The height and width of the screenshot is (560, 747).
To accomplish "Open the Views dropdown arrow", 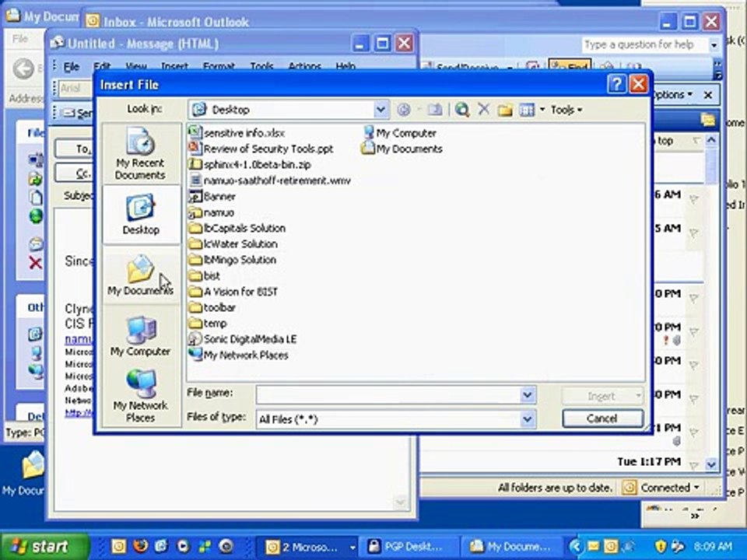I will (542, 110).
